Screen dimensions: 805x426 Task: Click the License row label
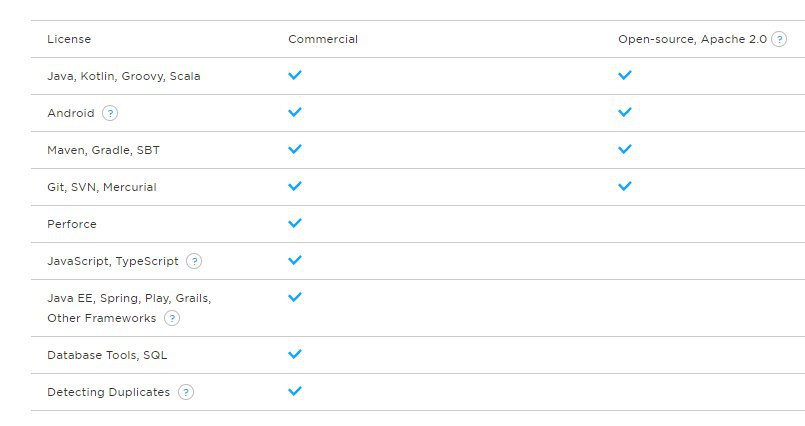click(69, 39)
